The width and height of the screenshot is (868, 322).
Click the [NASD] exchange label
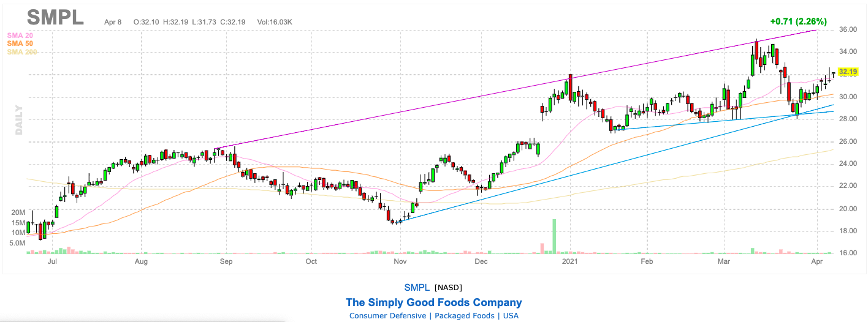(449, 287)
